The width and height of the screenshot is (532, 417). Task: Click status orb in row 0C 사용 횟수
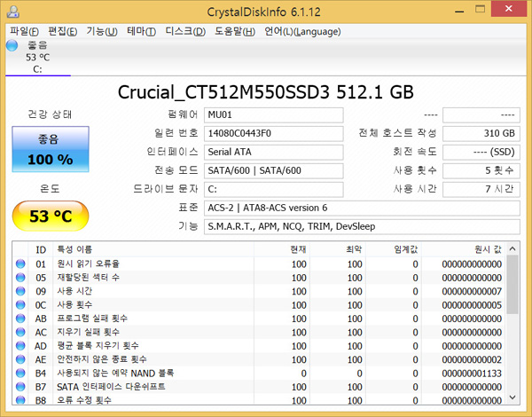coord(20,304)
